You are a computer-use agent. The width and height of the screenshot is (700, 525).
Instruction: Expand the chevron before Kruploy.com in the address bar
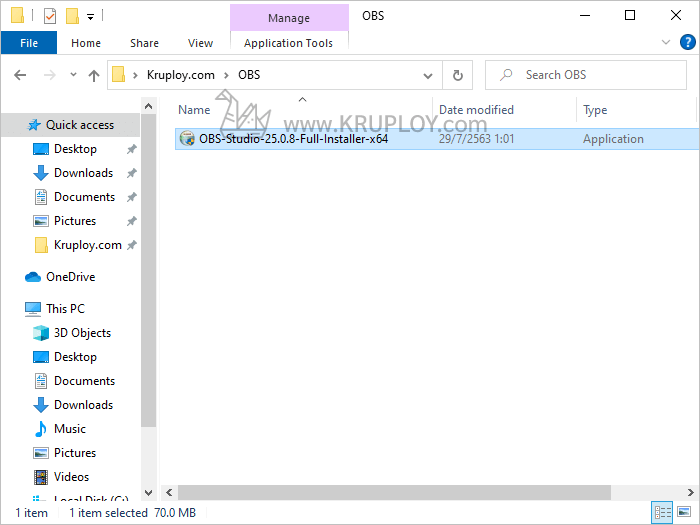pos(135,75)
